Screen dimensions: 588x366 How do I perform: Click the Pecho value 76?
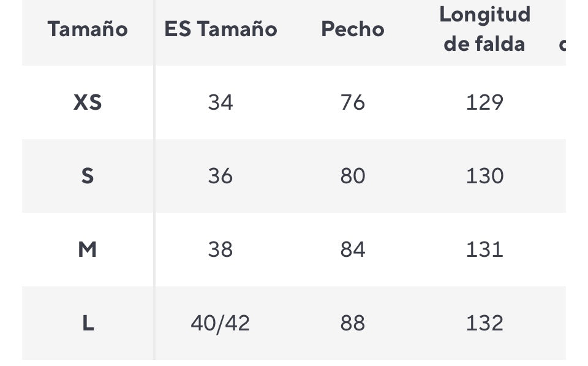pos(353,102)
